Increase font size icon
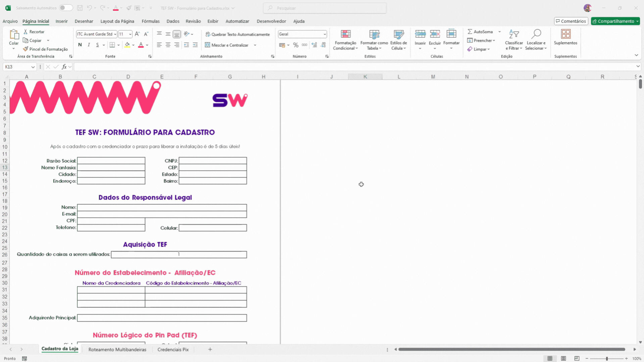This screenshot has height=362, width=644. pos(137,34)
